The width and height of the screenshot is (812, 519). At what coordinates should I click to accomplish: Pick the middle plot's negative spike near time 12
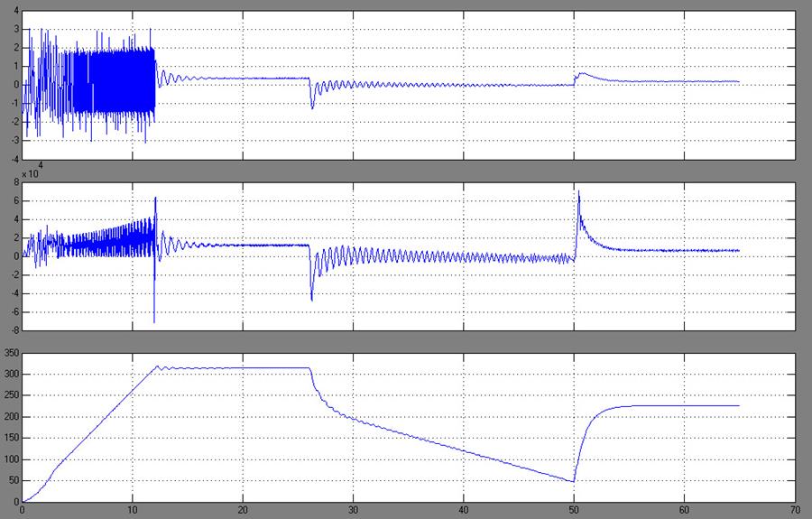pyautogui.click(x=154, y=320)
